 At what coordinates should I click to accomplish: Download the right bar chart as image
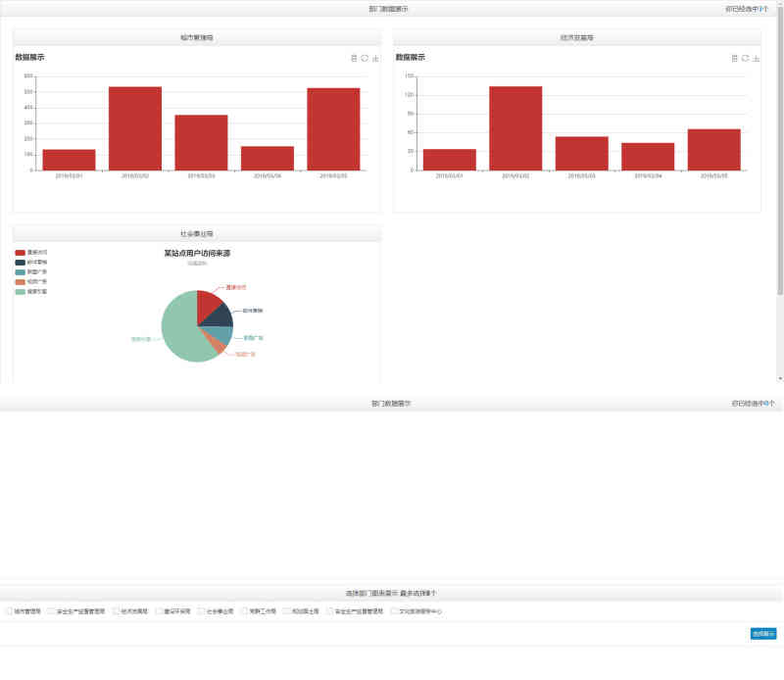pyautogui.click(x=756, y=59)
